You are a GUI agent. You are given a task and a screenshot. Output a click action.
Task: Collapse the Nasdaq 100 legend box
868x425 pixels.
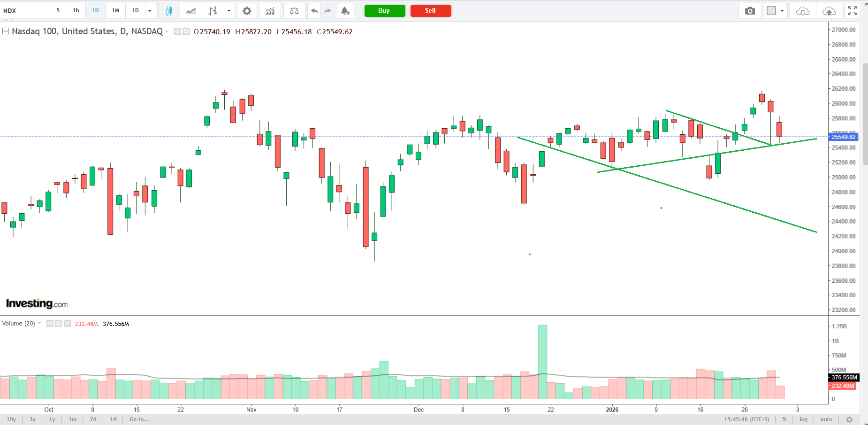(6, 31)
